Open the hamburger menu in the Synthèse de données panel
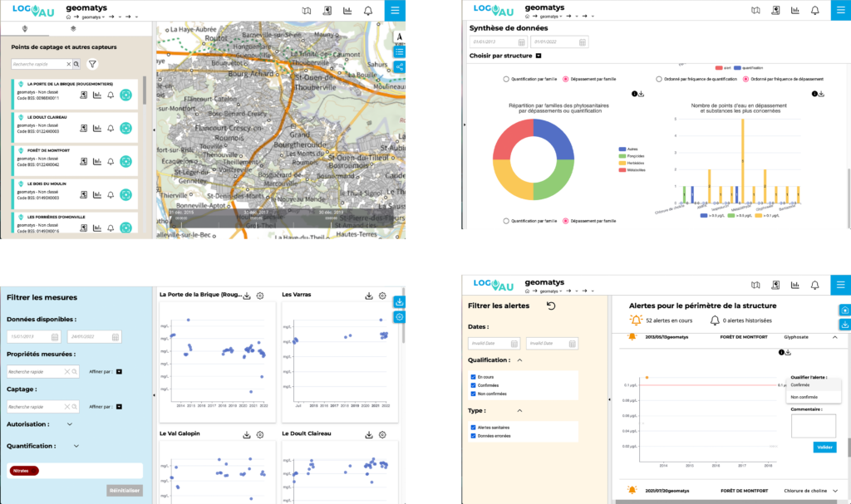The height and width of the screenshot is (504, 851). pos(841,10)
